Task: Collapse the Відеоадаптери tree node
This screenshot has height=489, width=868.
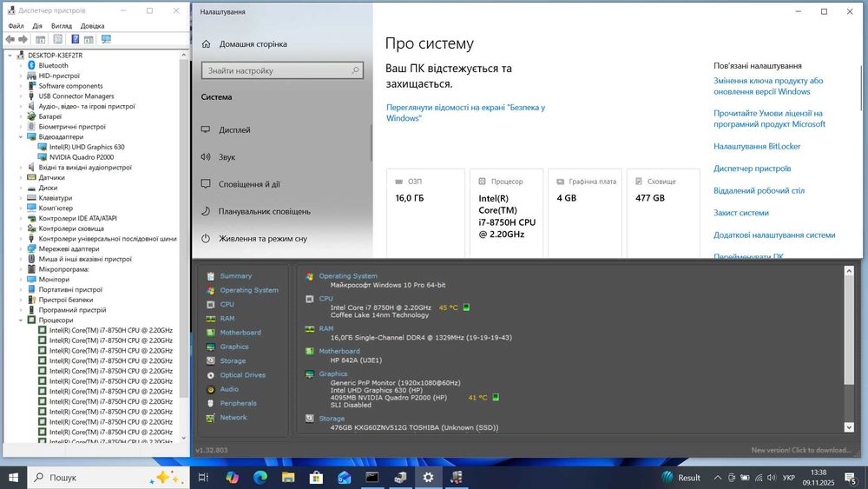Action: pos(21,136)
